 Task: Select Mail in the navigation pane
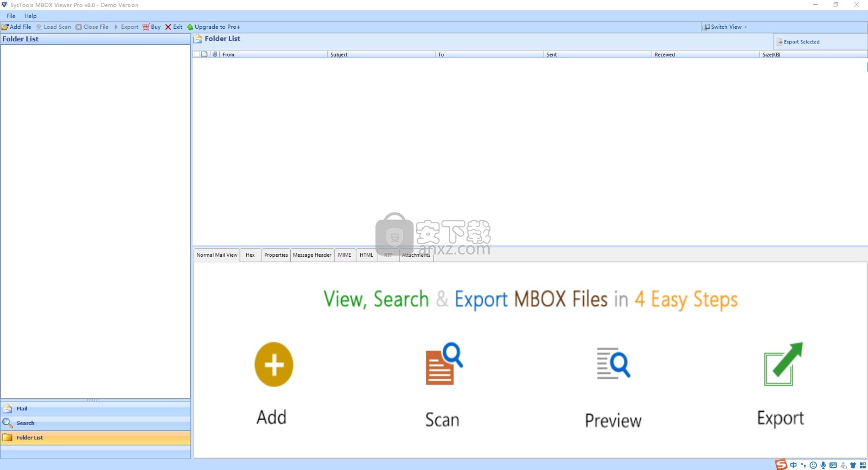pos(95,409)
